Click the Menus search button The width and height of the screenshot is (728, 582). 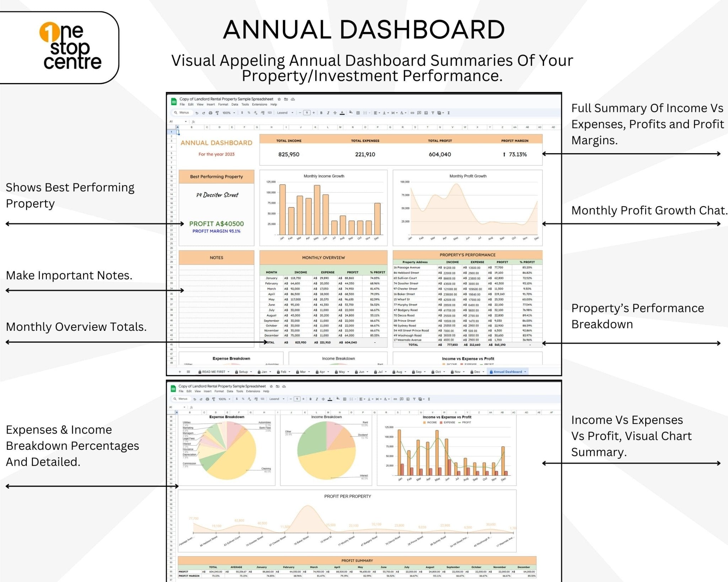(182, 113)
